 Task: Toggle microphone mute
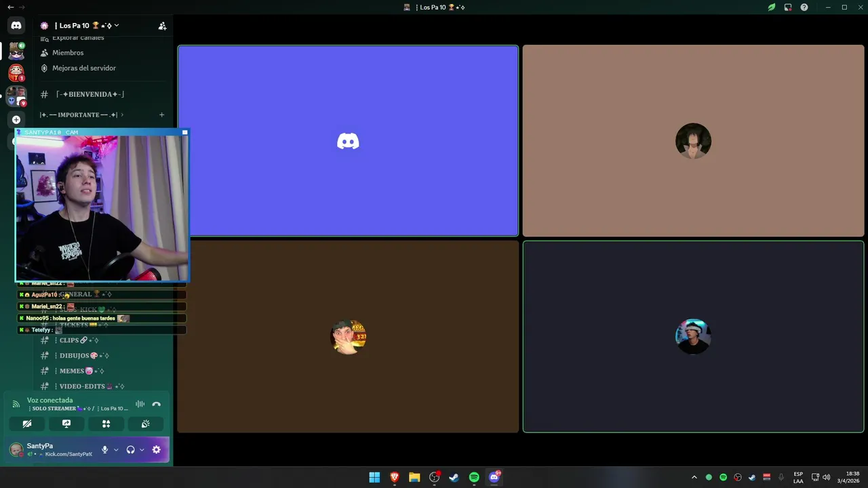[x=104, y=449]
